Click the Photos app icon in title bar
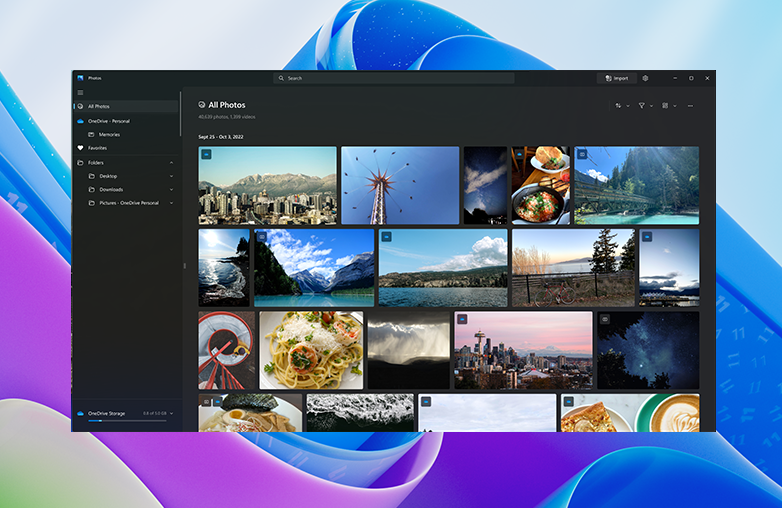The height and width of the screenshot is (508, 782). pos(80,78)
